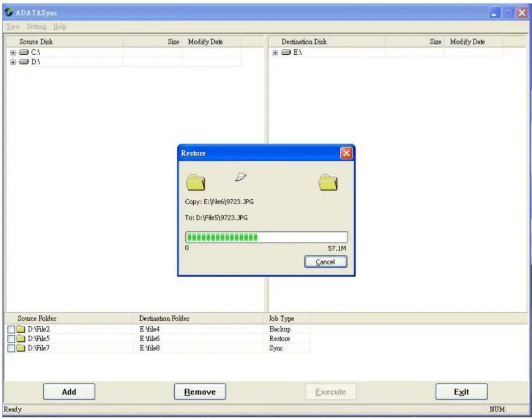Click the folder icon of D:\File5 row
This screenshot has width=532, height=419.
tap(21, 339)
